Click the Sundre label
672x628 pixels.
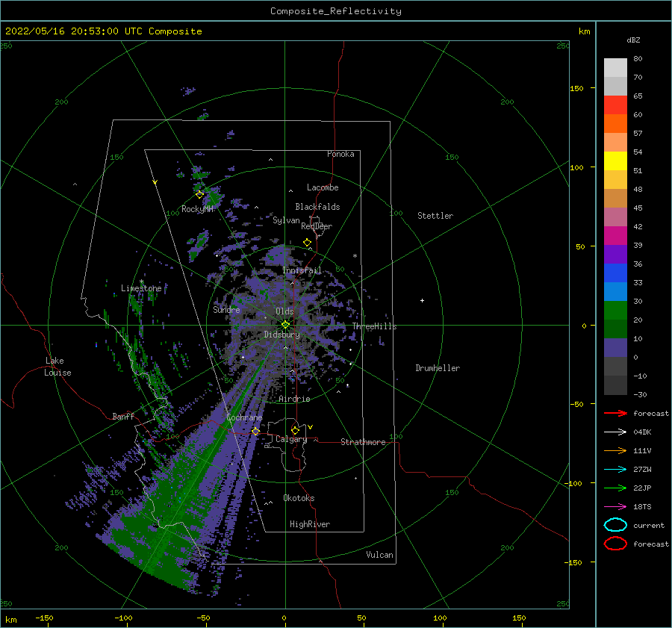point(226,309)
